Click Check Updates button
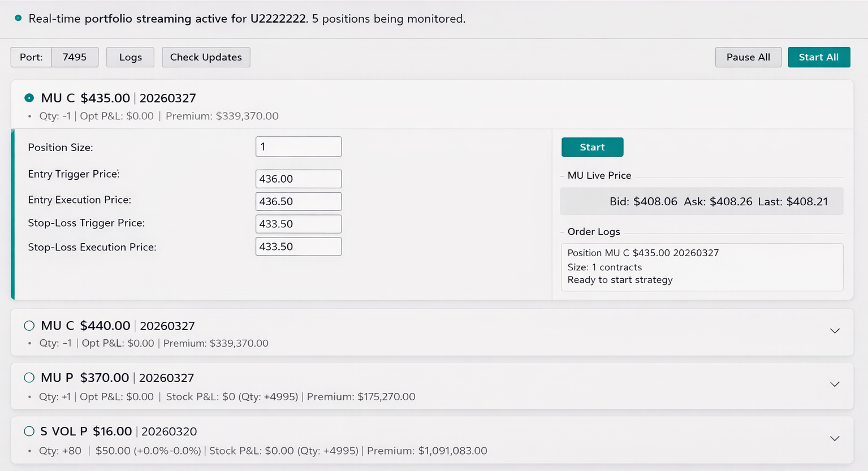868x471 pixels. point(206,57)
